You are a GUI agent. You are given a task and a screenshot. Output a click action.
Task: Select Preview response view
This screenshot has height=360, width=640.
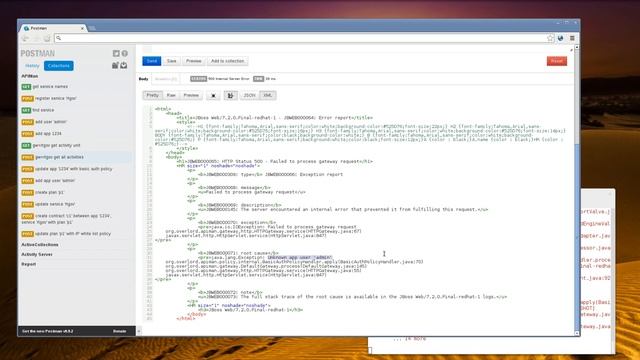pos(191,95)
